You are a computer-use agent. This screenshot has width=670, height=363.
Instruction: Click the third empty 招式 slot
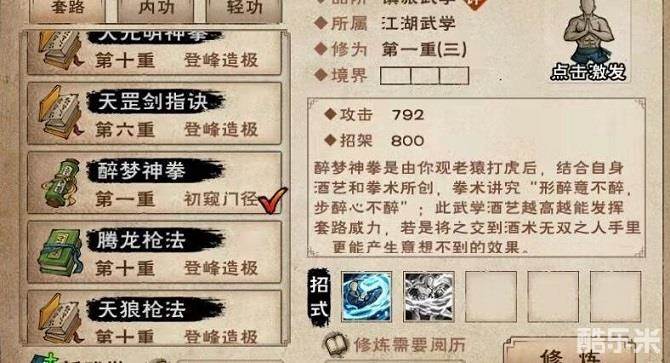pyautogui.click(x=491, y=296)
